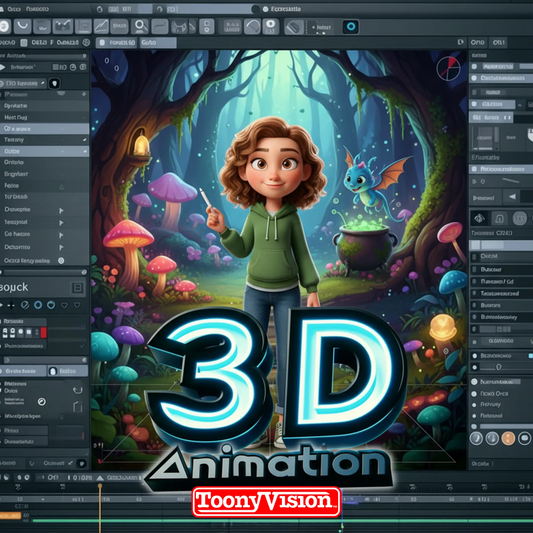Select the quarter-arc shape tool icon

(252, 27)
